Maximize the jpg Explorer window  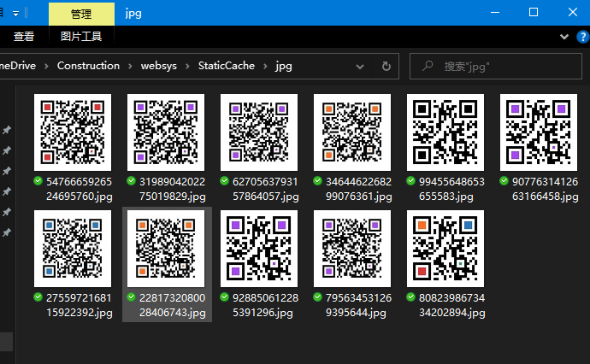click(x=534, y=13)
